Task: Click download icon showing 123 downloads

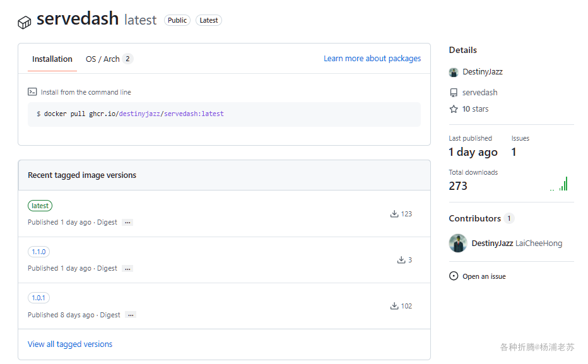Action: [x=394, y=214]
